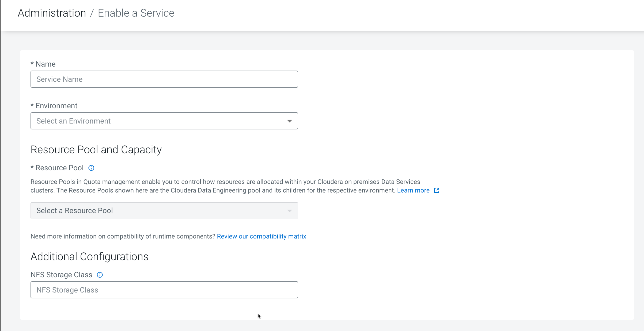
Task: Click the Environment field label
Action: point(56,106)
